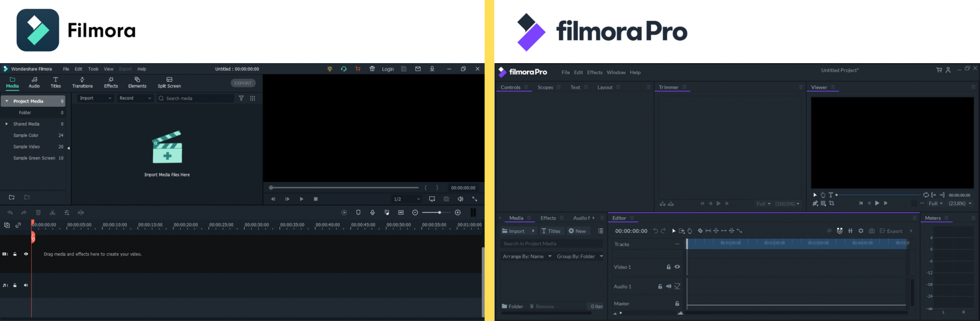The image size is (980, 321).
Task: Open Group By: Folder dropdown in FilmoraPro
Action: pyautogui.click(x=580, y=256)
